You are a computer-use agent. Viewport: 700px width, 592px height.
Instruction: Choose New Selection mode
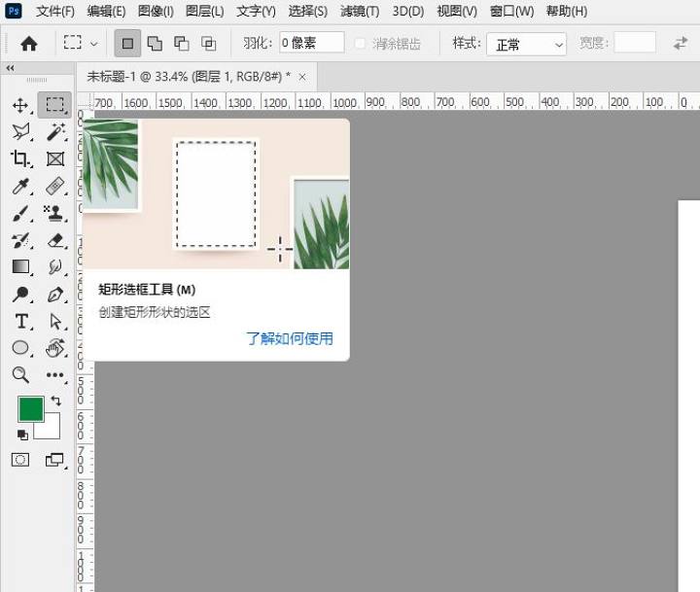click(127, 44)
